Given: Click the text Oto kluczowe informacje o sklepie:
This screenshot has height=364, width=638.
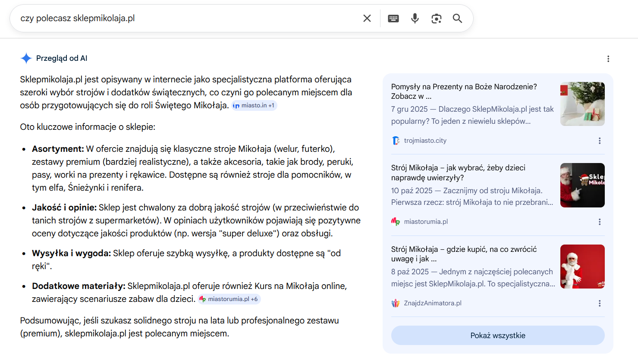Looking at the screenshot, I should point(88,127).
